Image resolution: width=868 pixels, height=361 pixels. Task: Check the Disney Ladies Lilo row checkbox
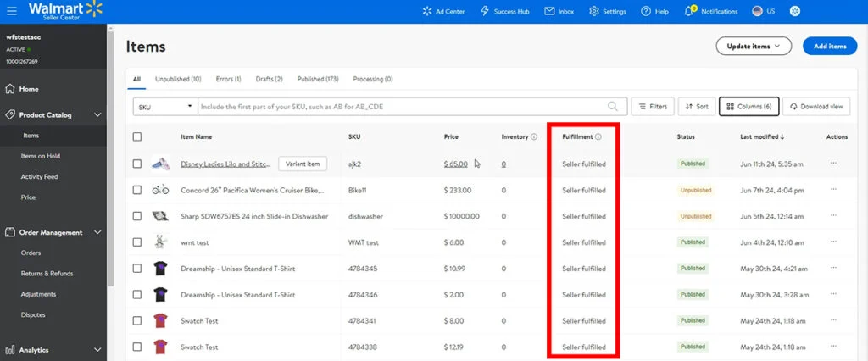[x=137, y=164]
